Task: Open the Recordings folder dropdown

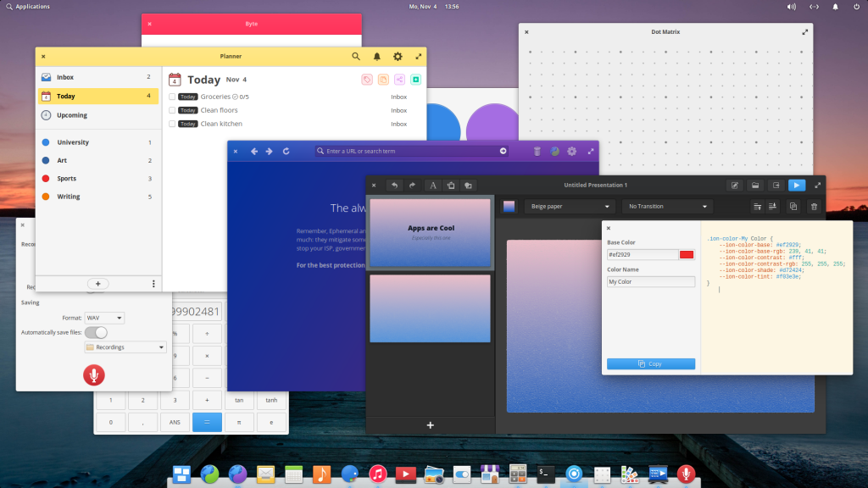Action: point(125,347)
